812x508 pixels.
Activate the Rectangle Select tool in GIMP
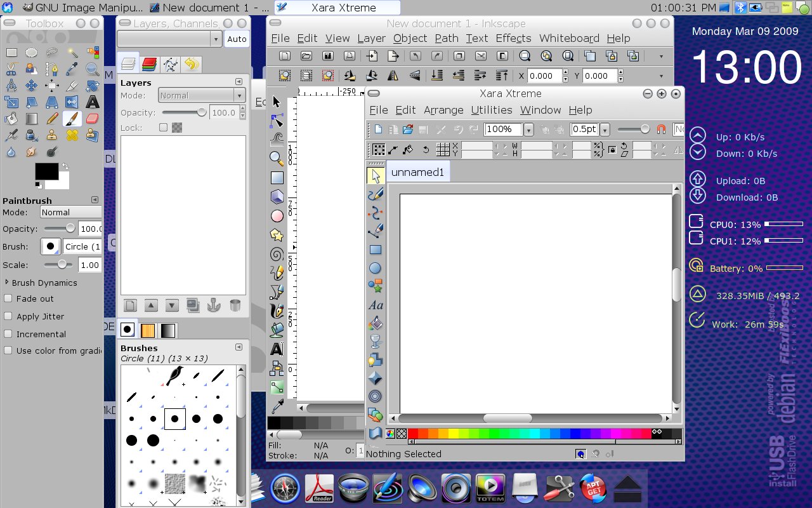point(11,53)
